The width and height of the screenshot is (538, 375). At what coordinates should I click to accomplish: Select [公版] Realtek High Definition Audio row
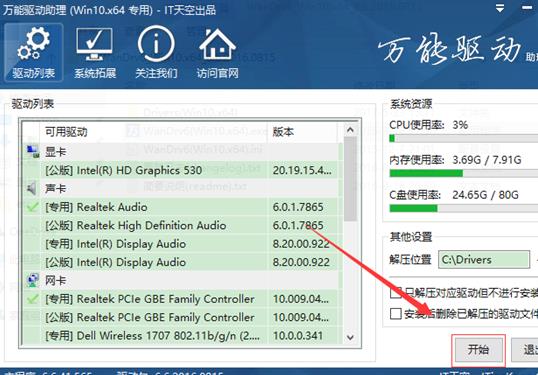click(182, 225)
